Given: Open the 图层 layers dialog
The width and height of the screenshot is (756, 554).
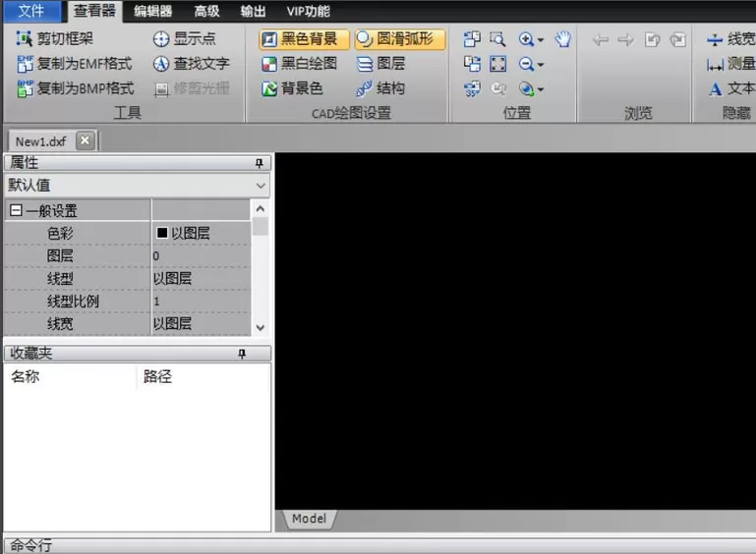Looking at the screenshot, I should click(x=380, y=64).
